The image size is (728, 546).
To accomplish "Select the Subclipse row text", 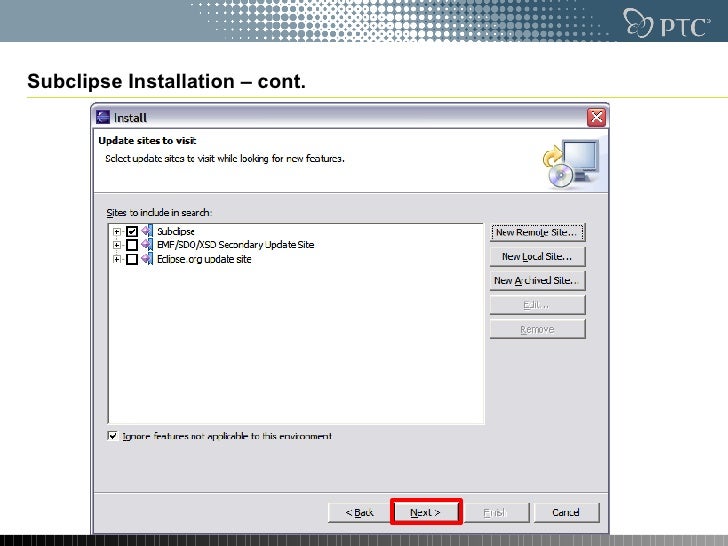I will (176, 231).
